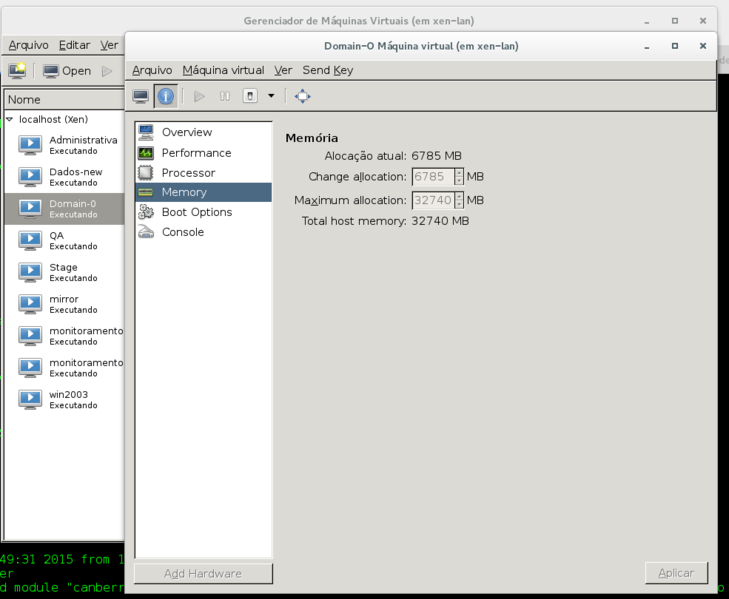
Task: Click the Dados-new running-state icon
Action: (x=30, y=176)
